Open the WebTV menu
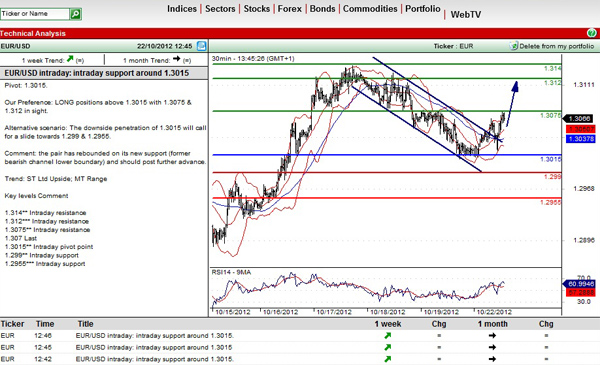The width and height of the screenshot is (600, 365). [466, 15]
